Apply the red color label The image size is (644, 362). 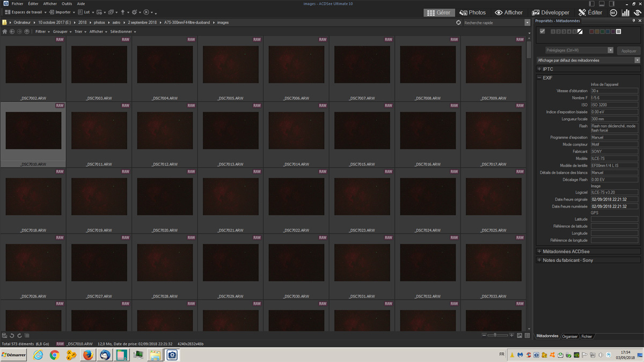pyautogui.click(x=591, y=32)
